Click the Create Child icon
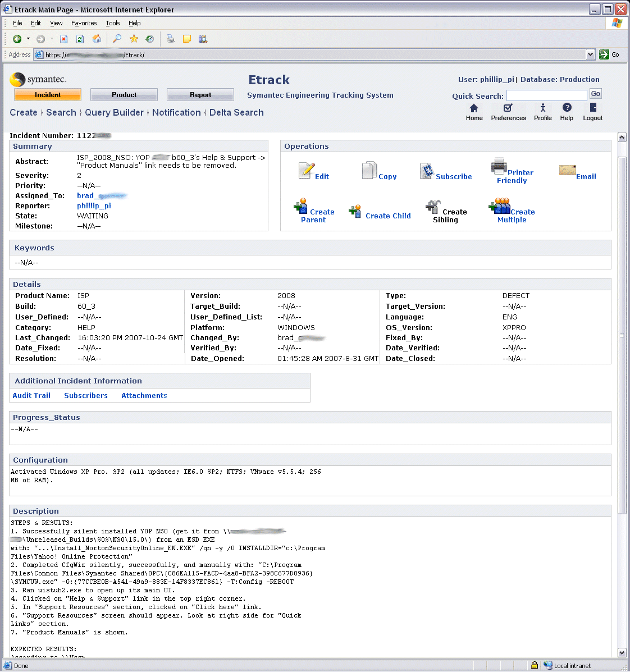 pyautogui.click(x=355, y=212)
